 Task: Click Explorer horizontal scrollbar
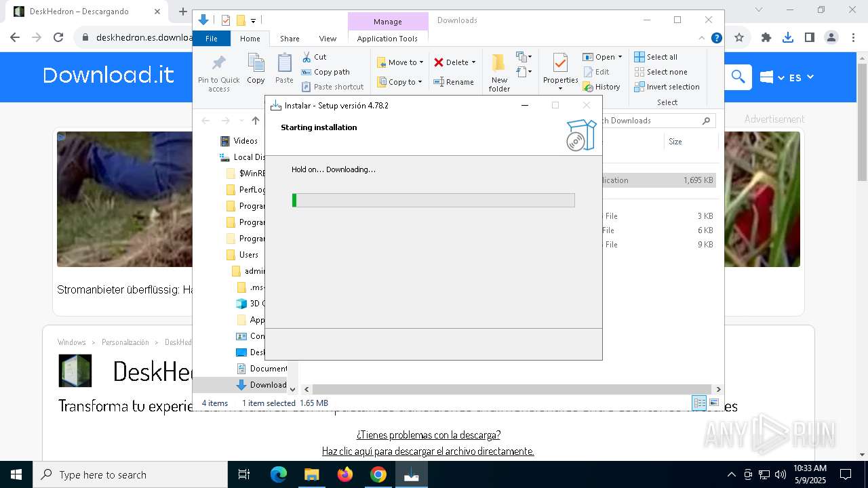(512, 389)
